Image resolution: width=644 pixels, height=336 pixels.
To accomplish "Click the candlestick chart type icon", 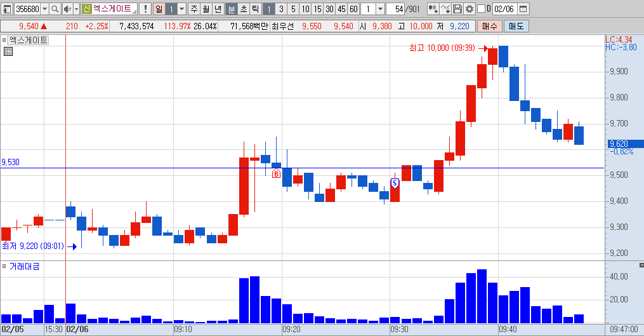I will click(x=433, y=9).
